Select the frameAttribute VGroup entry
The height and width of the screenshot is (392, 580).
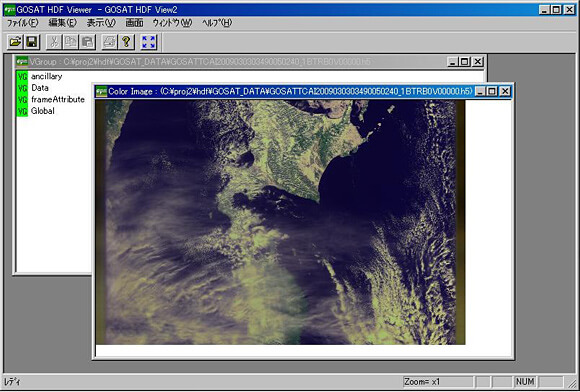58,99
